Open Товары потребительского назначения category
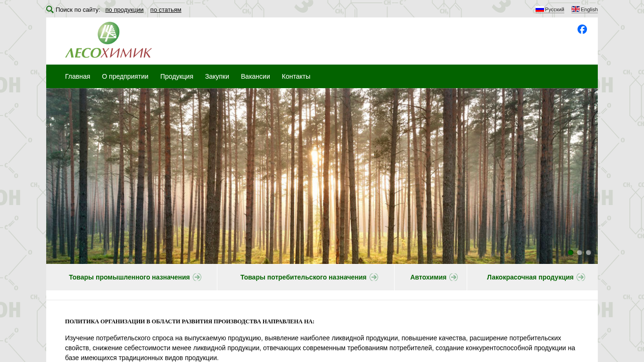Screen dimensions: 644x362 pos(303,277)
